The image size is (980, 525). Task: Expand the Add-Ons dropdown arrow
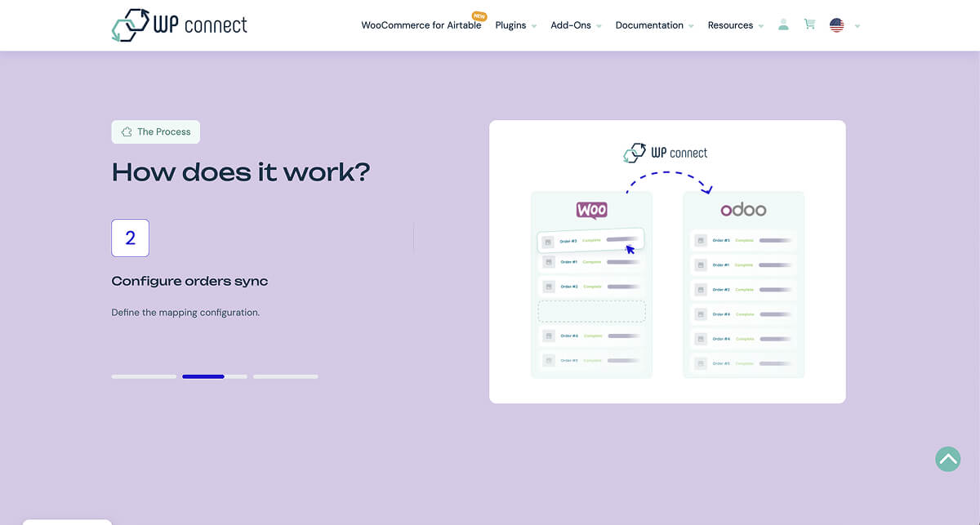599,26
